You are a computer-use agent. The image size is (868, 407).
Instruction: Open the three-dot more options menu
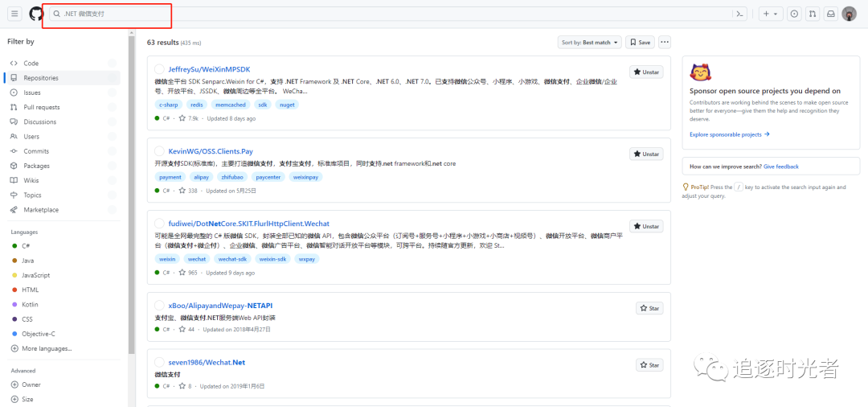click(665, 42)
